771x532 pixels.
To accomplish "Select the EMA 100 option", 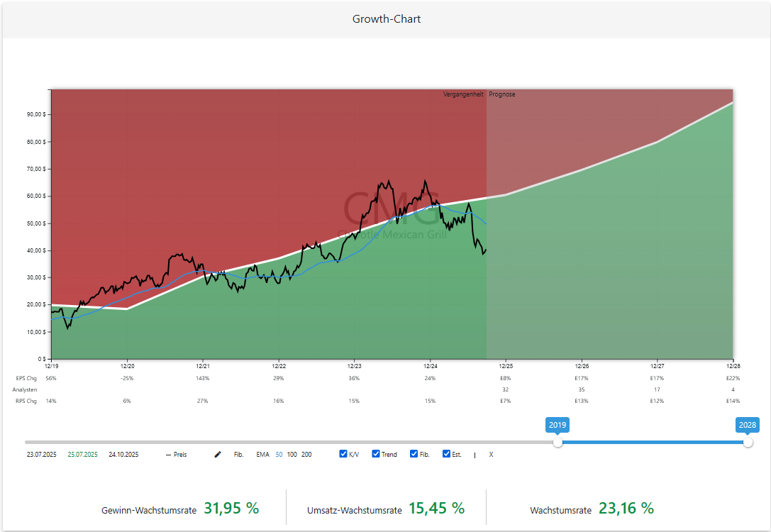I will point(292,454).
